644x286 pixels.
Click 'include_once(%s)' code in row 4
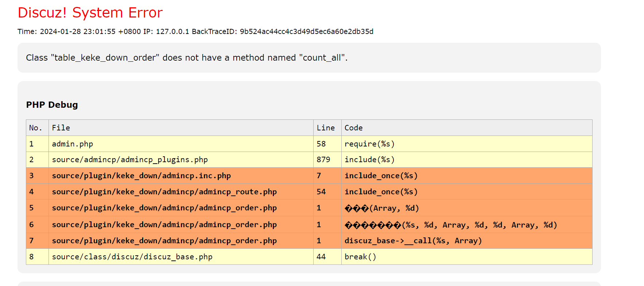[x=467, y=192]
